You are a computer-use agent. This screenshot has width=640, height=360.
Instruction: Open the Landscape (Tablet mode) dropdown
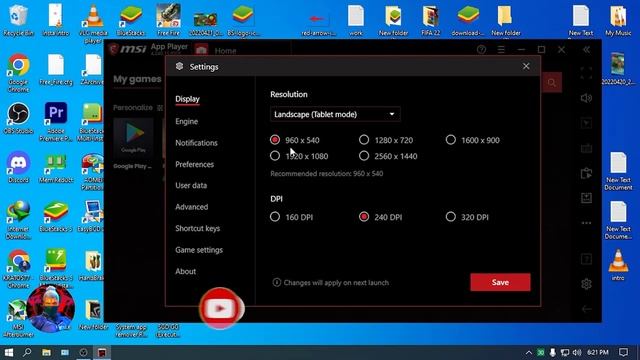335,114
